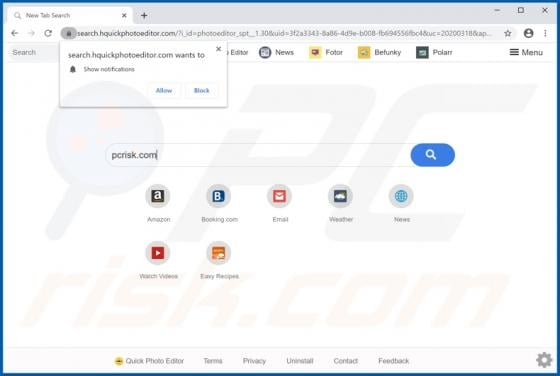The height and width of the screenshot is (376, 560).
Task: Open the Uninstall link
Action: click(300, 361)
